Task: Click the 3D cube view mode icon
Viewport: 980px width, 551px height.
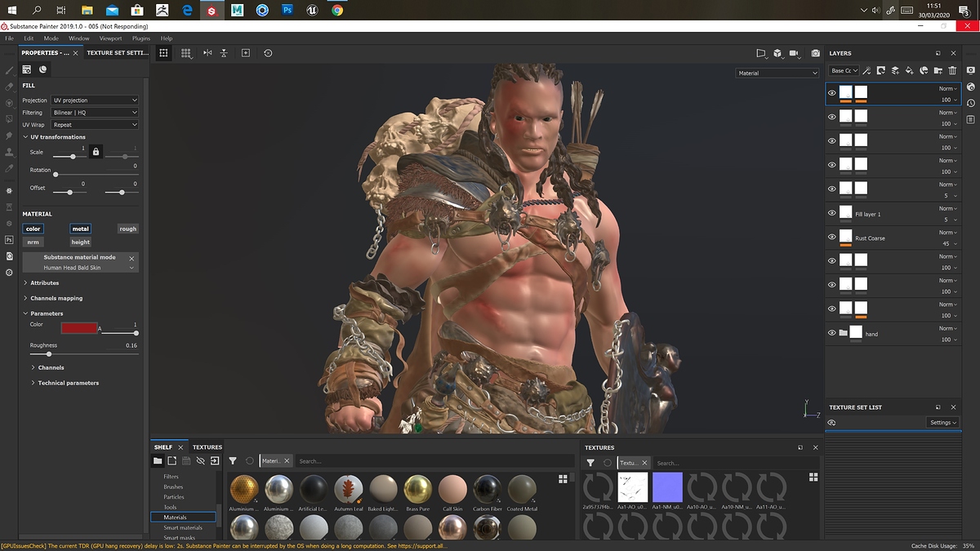Action: pyautogui.click(x=778, y=53)
